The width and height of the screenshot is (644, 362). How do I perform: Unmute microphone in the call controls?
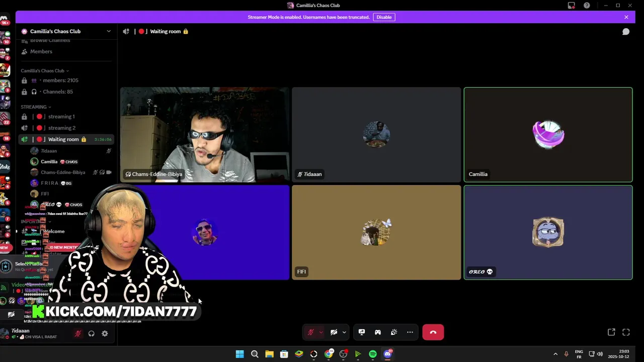pyautogui.click(x=310, y=332)
